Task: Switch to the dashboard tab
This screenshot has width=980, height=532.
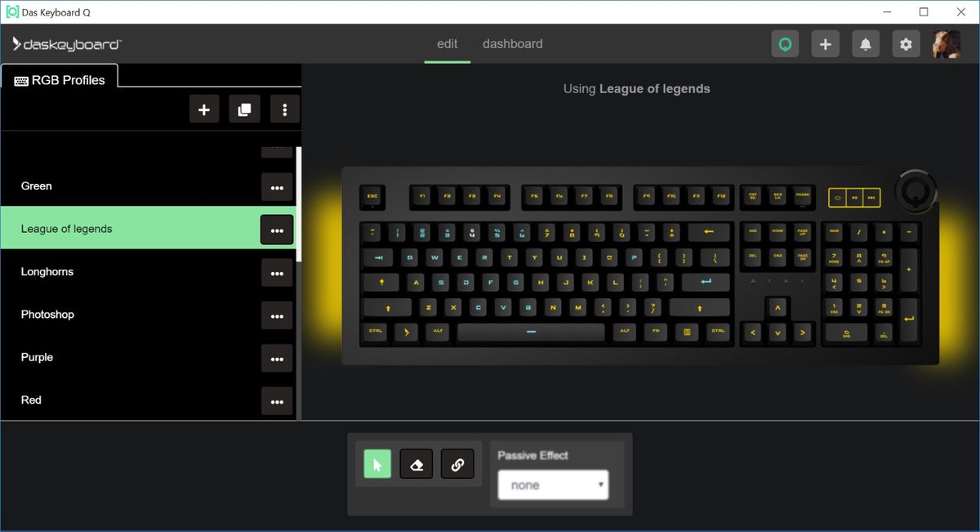Action: point(513,44)
